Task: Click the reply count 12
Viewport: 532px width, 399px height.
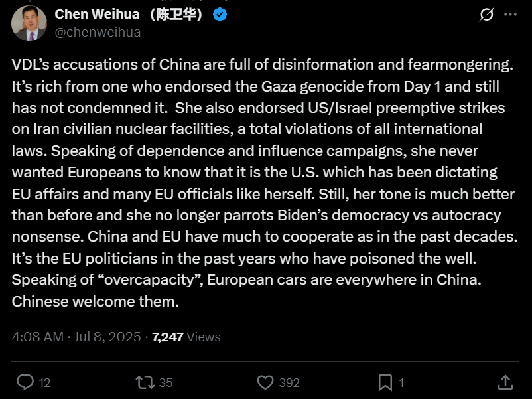Action: point(44,383)
